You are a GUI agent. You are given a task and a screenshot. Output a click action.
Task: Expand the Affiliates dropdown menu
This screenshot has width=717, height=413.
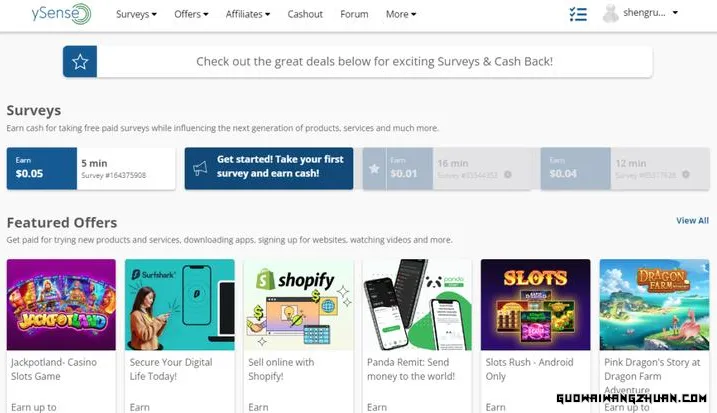pyautogui.click(x=248, y=14)
